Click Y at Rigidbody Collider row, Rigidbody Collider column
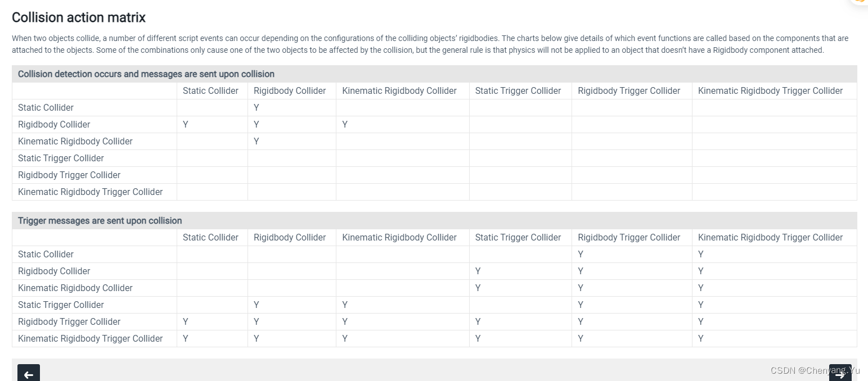The width and height of the screenshot is (868, 381). (257, 125)
